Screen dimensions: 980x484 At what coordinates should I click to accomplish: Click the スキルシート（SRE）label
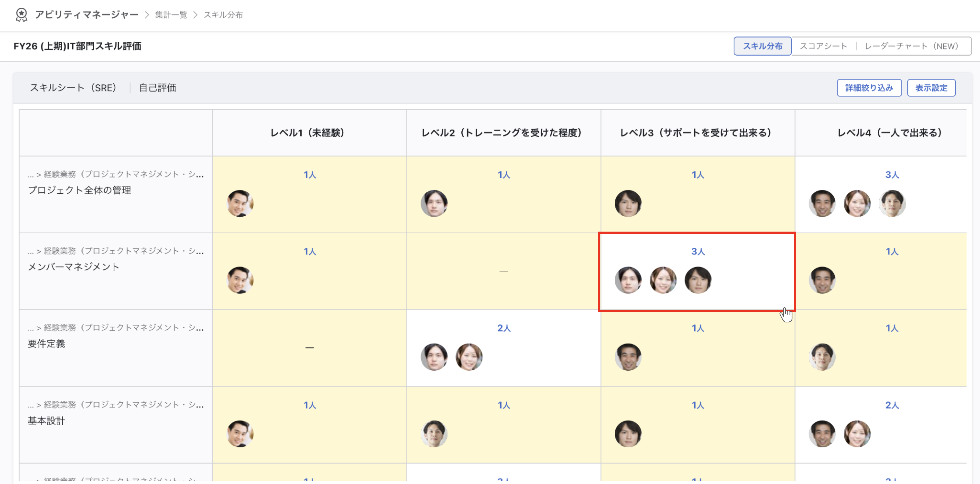[73, 88]
